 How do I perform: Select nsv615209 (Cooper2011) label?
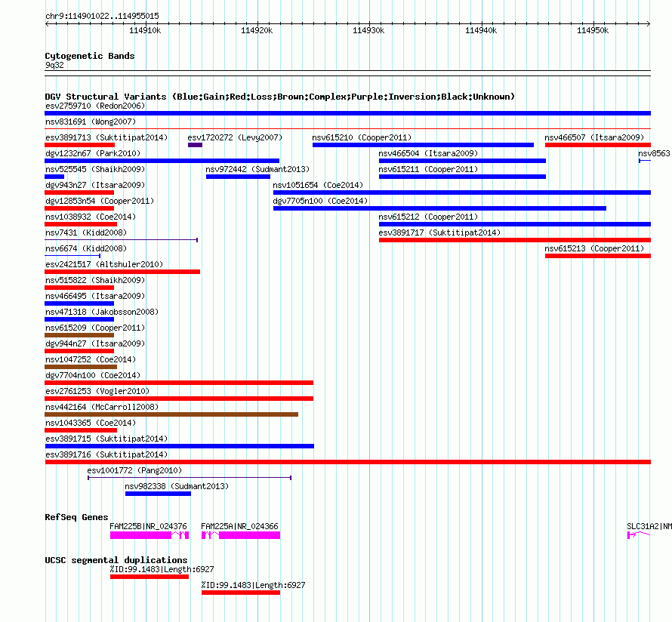pyautogui.click(x=95, y=328)
